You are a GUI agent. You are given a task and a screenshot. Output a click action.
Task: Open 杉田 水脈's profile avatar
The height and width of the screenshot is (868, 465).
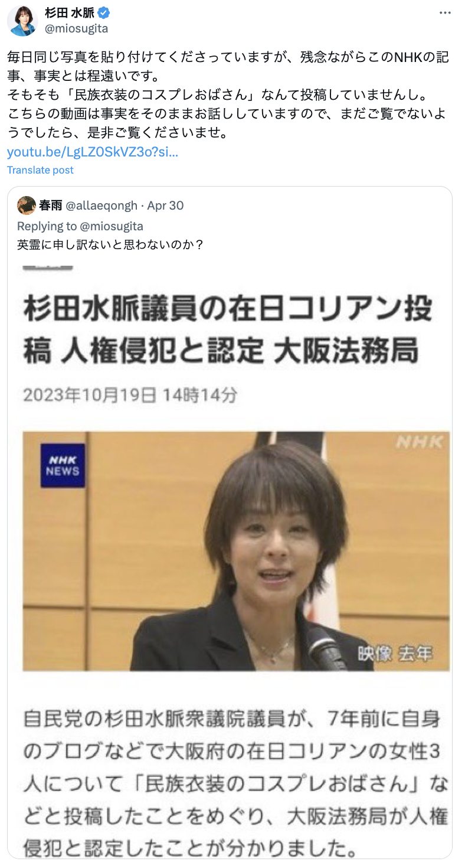pyautogui.click(x=22, y=21)
